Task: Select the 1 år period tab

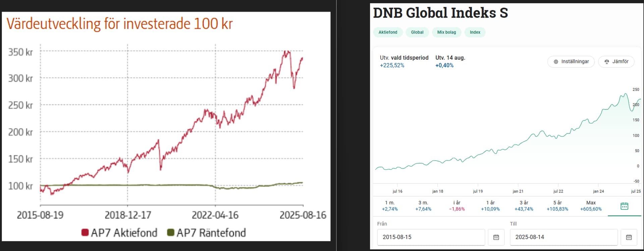Action: [x=490, y=206]
